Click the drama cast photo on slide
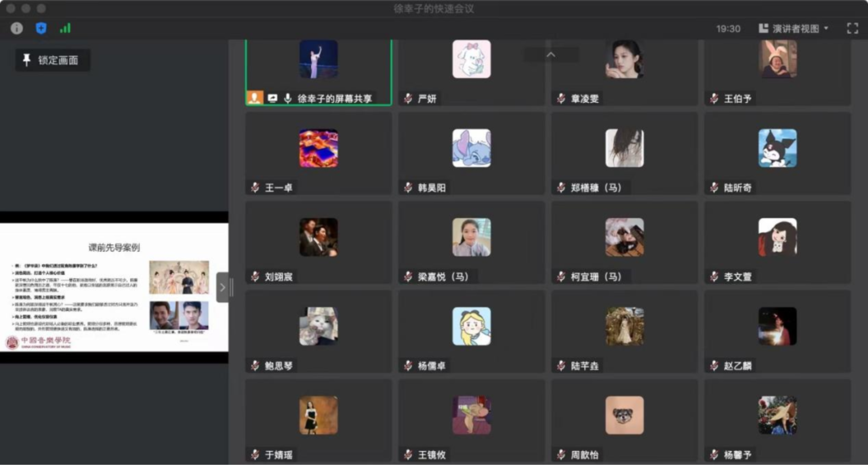The height and width of the screenshot is (465, 868). (x=179, y=277)
